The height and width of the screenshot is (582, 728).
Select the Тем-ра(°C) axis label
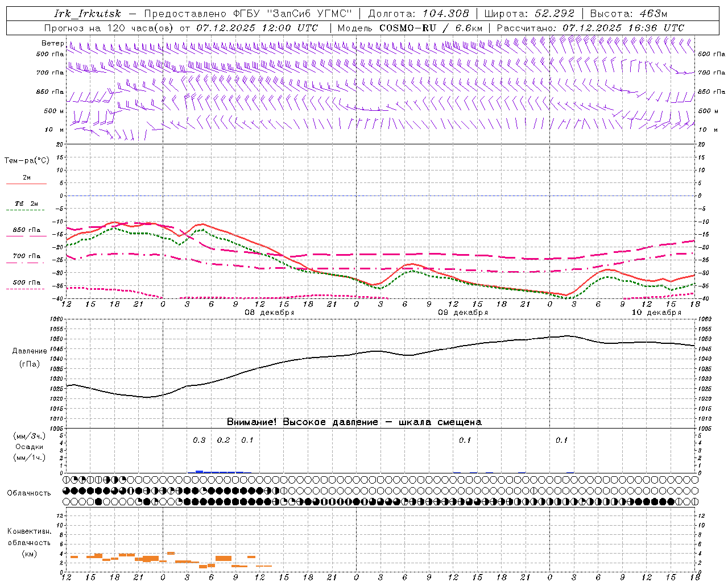[26, 161]
